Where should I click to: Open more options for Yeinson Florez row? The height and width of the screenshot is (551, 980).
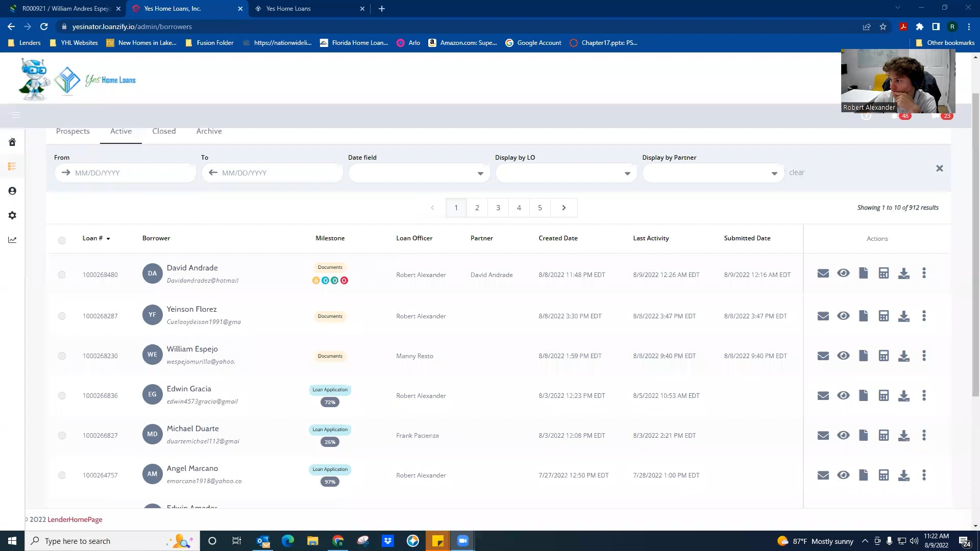coord(924,316)
